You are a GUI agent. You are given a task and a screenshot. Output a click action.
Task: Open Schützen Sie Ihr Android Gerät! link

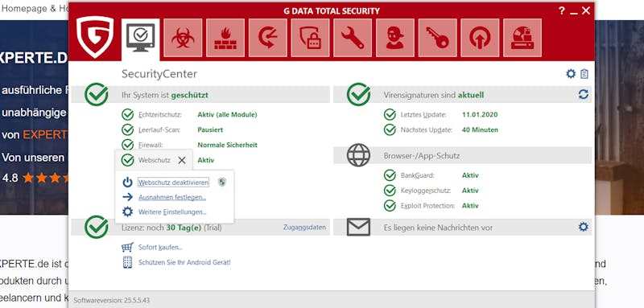point(184,262)
